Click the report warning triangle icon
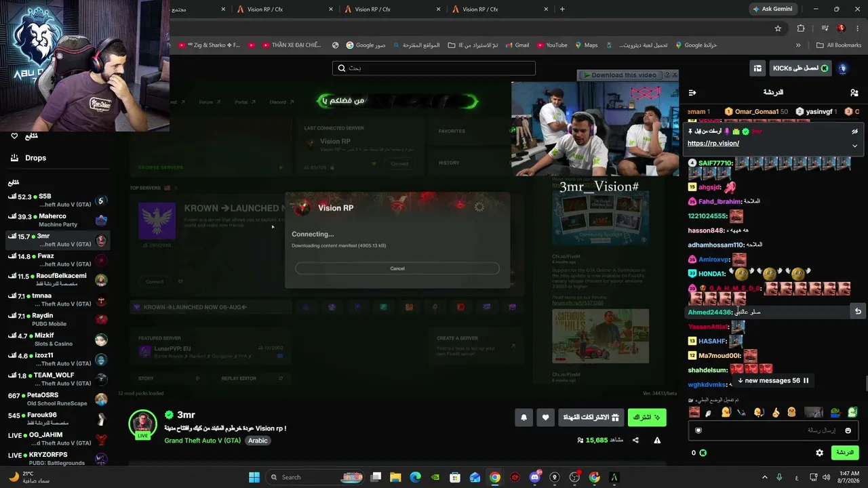The height and width of the screenshot is (488, 868). click(657, 440)
